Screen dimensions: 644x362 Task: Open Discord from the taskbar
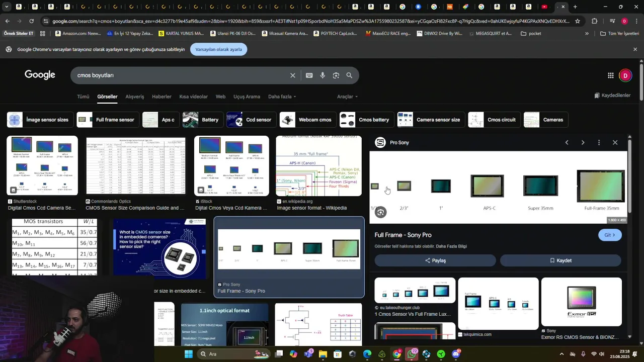(456, 354)
